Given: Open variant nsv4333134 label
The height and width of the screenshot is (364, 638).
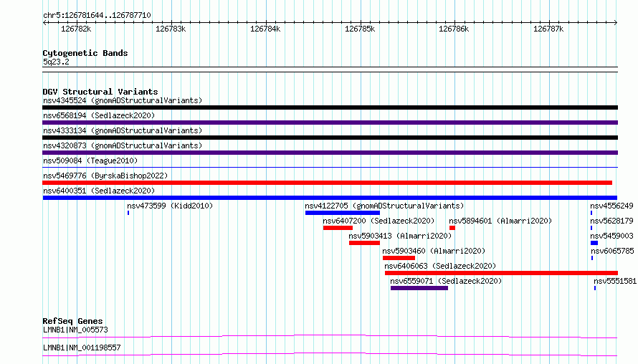Looking at the screenshot, I should [123, 130].
